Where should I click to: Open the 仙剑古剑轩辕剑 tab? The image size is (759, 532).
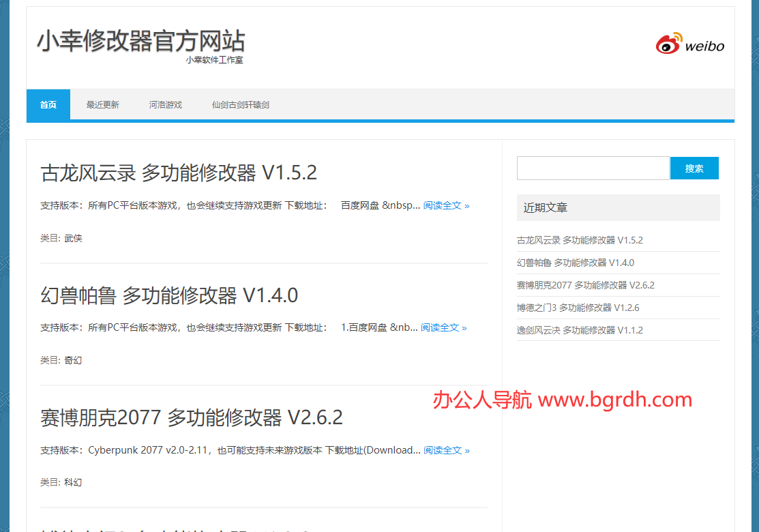[x=240, y=104]
